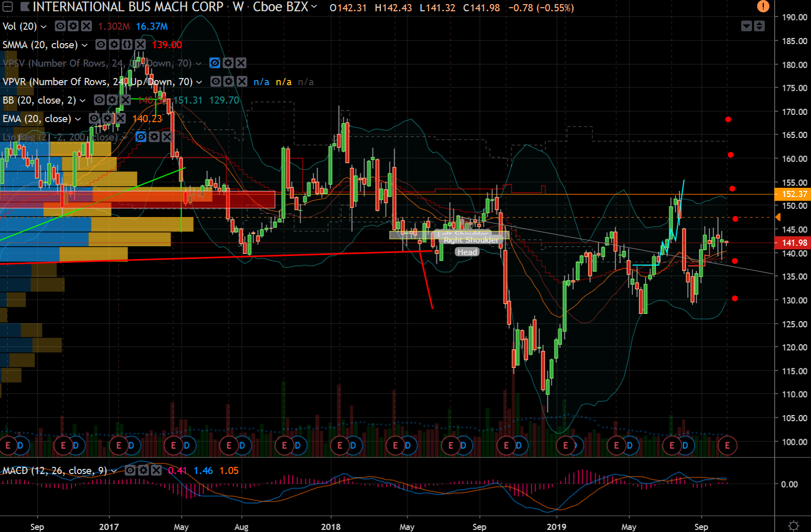Open settings for BB (20, close, 2)
Viewport: 811px width, 532px height.
click(x=112, y=100)
